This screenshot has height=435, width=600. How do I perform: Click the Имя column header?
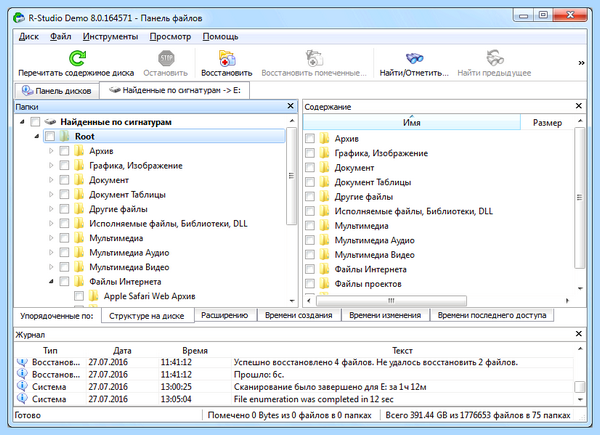tap(412, 122)
